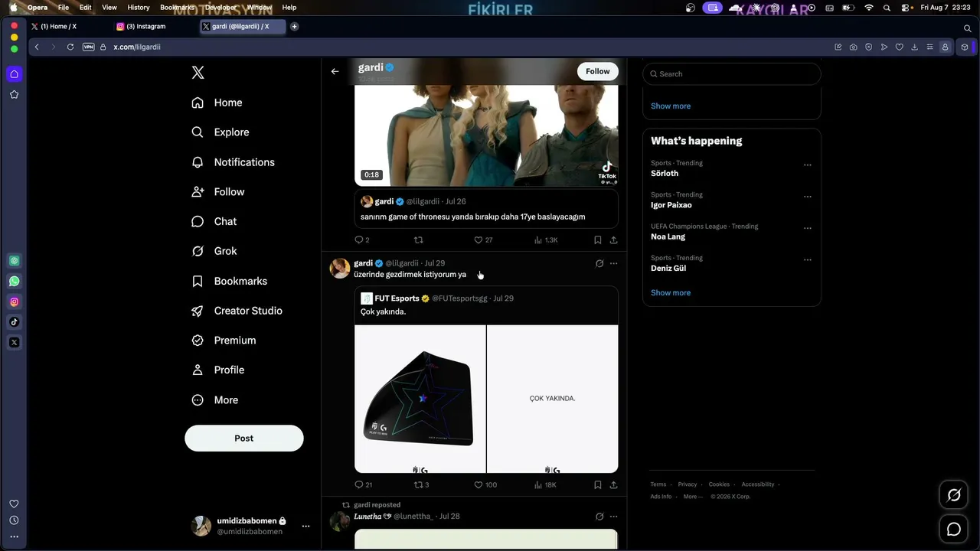Screen dimensions: 980x551
Task: Share the post with 27 likes
Action: [613, 240]
